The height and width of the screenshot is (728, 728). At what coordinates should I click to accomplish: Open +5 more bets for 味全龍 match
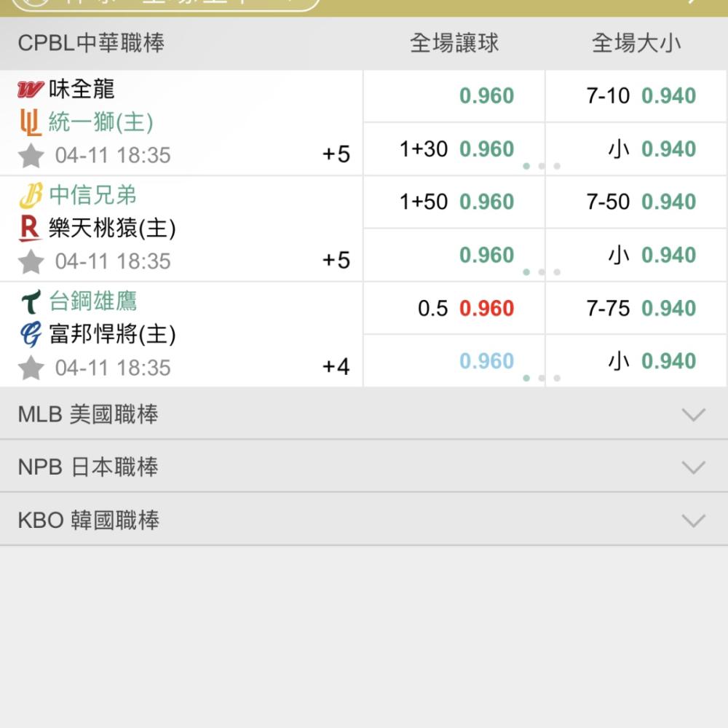pos(336,154)
